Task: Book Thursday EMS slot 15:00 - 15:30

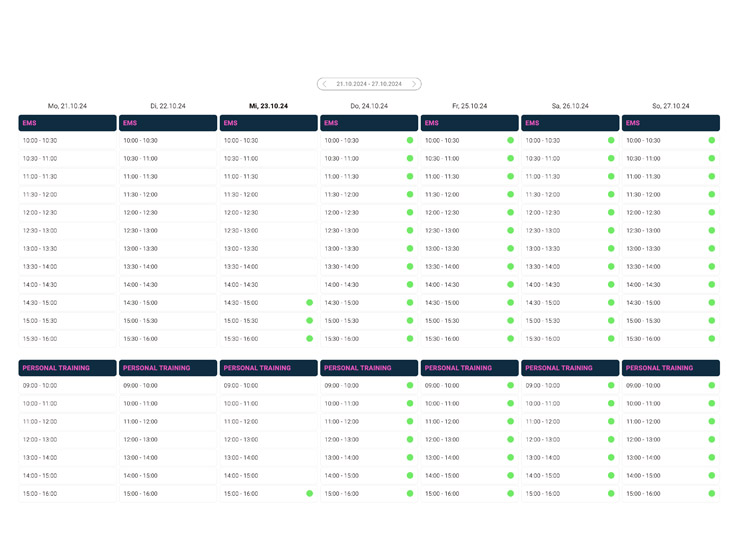Action: pos(369,320)
